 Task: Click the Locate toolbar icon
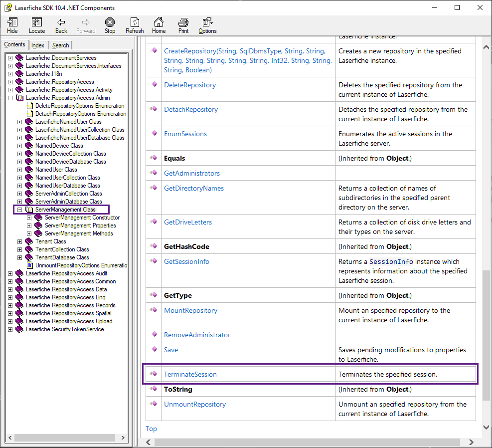click(37, 22)
